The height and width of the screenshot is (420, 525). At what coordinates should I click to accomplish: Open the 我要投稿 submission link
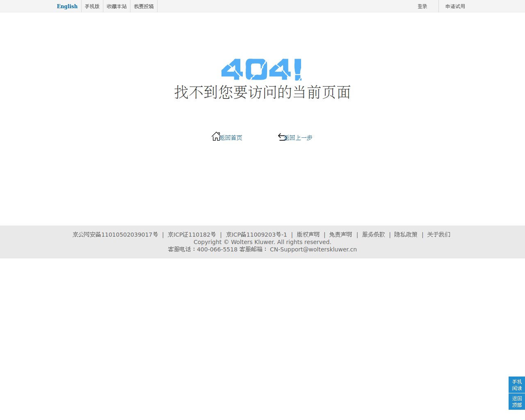[x=144, y=6]
